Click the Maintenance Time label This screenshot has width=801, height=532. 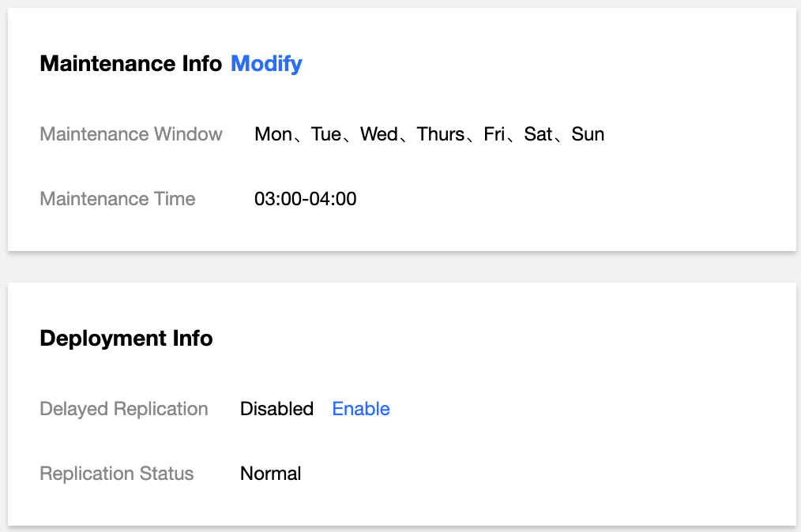(x=118, y=199)
